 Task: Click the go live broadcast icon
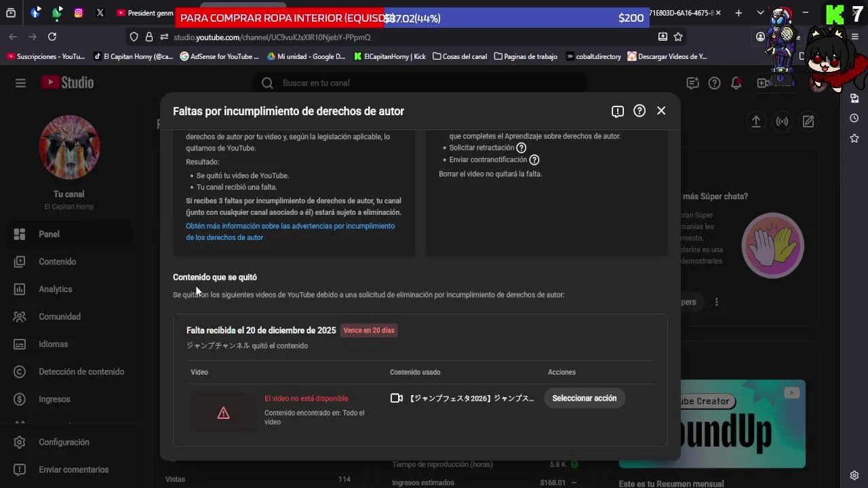click(x=782, y=121)
